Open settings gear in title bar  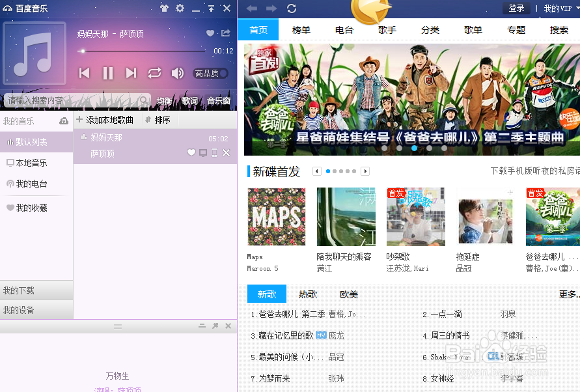point(180,8)
